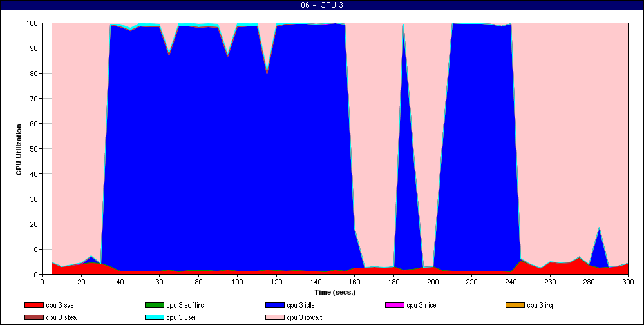Screen dimensions: 644x325
Task: Click the blue cpu 3 idle legend swatch
Action: pos(275,305)
